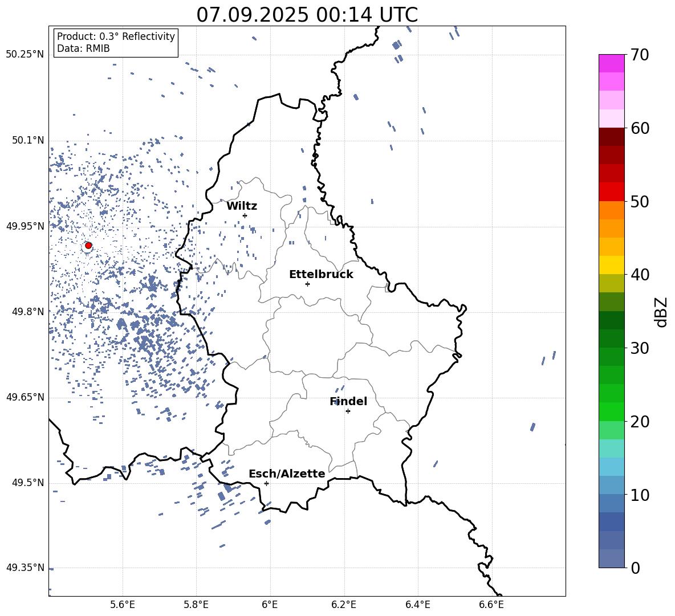Click the 40 colorbar tick label

[x=640, y=275]
